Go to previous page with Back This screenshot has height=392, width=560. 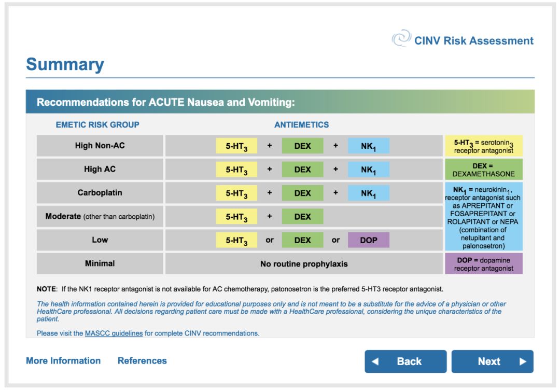point(405,361)
